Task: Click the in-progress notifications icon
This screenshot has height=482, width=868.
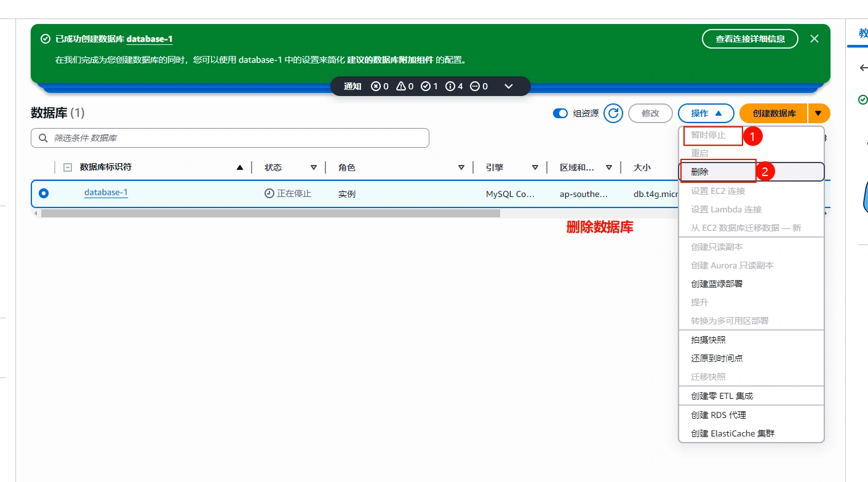Action: [x=474, y=86]
